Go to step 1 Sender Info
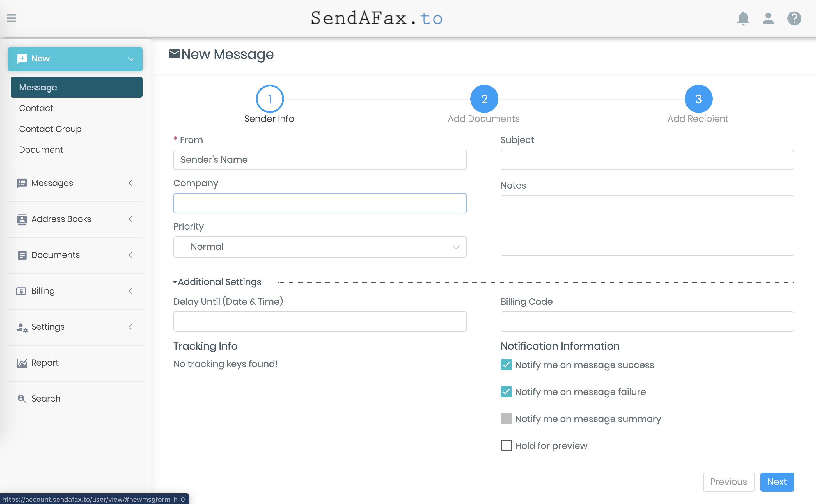Screen dimensions: 816x504 pyautogui.click(x=270, y=99)
